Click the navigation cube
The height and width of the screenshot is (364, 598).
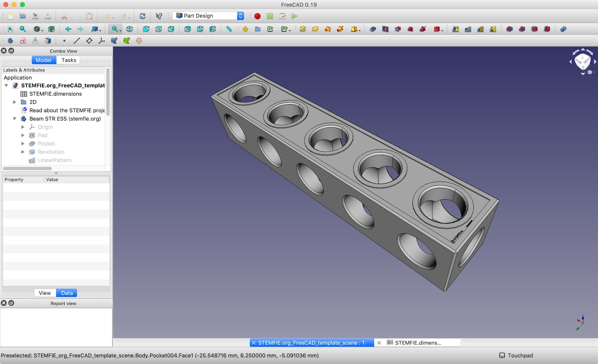(x=582, y=62)
